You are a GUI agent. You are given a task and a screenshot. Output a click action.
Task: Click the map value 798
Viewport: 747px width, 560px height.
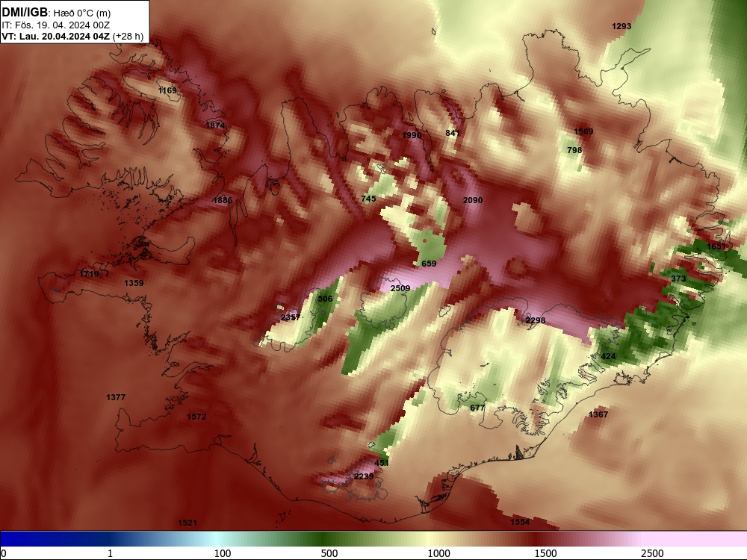(x=574, y=150)
